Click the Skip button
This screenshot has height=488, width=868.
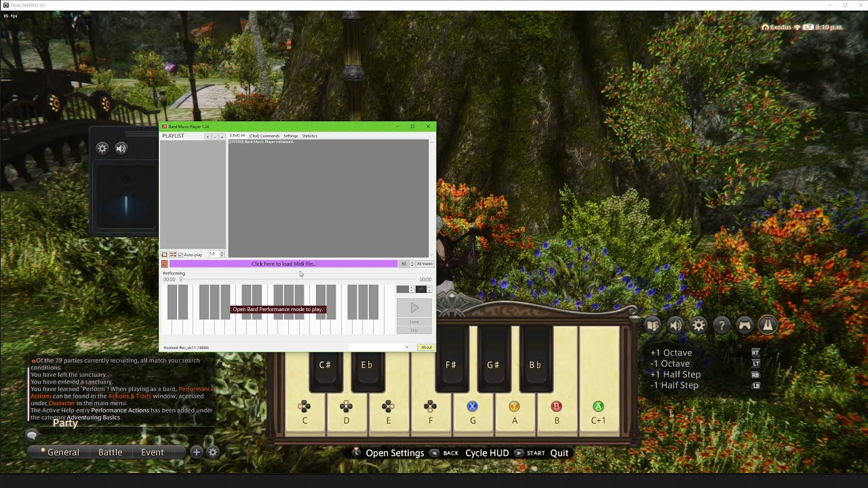point(414,330)
